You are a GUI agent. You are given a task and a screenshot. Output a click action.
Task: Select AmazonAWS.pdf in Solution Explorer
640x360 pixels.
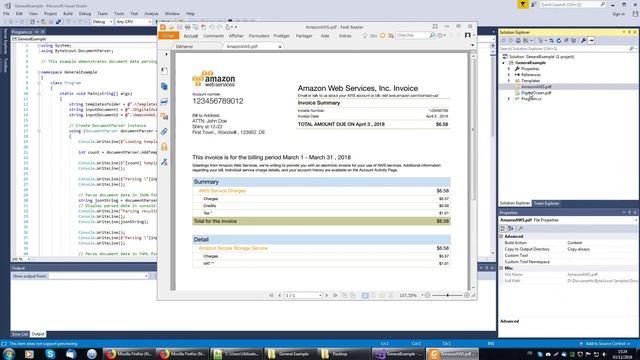coord(536,87)
